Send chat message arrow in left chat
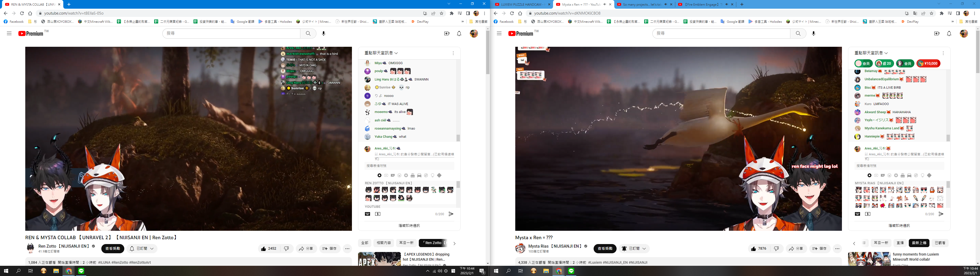Screen dimensions: 980x276 [x=451, y=214]
